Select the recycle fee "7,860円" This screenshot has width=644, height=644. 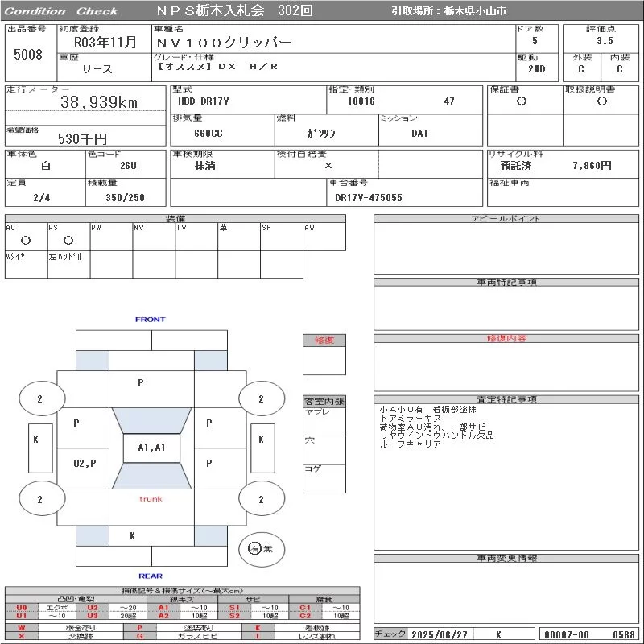coord(592,166)
